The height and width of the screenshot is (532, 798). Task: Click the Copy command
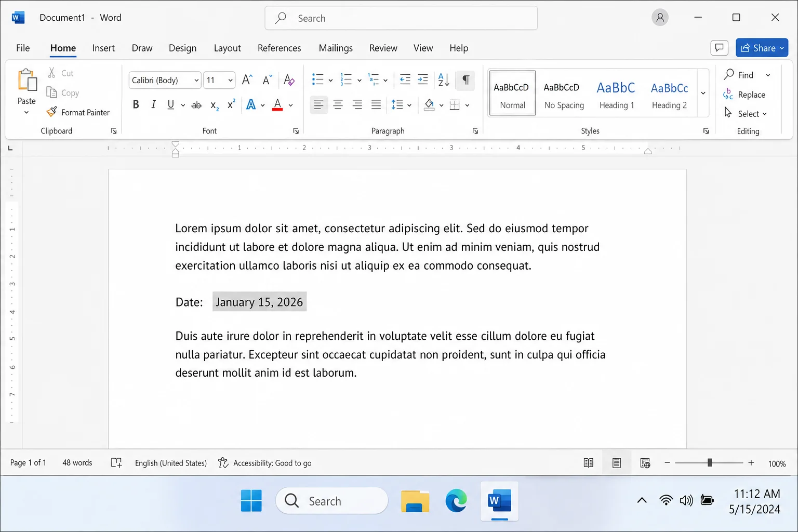63,93
